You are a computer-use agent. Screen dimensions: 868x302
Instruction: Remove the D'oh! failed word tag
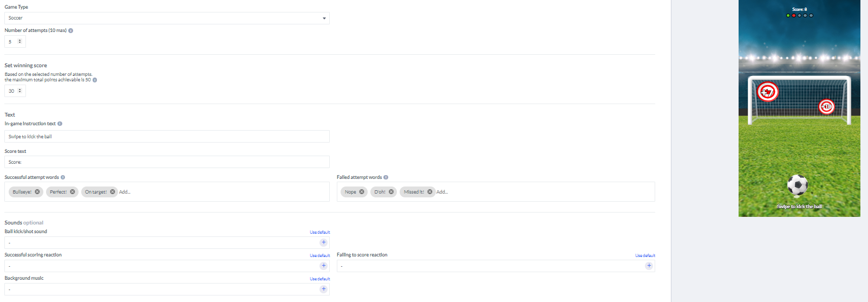click(x=391, y=192)
